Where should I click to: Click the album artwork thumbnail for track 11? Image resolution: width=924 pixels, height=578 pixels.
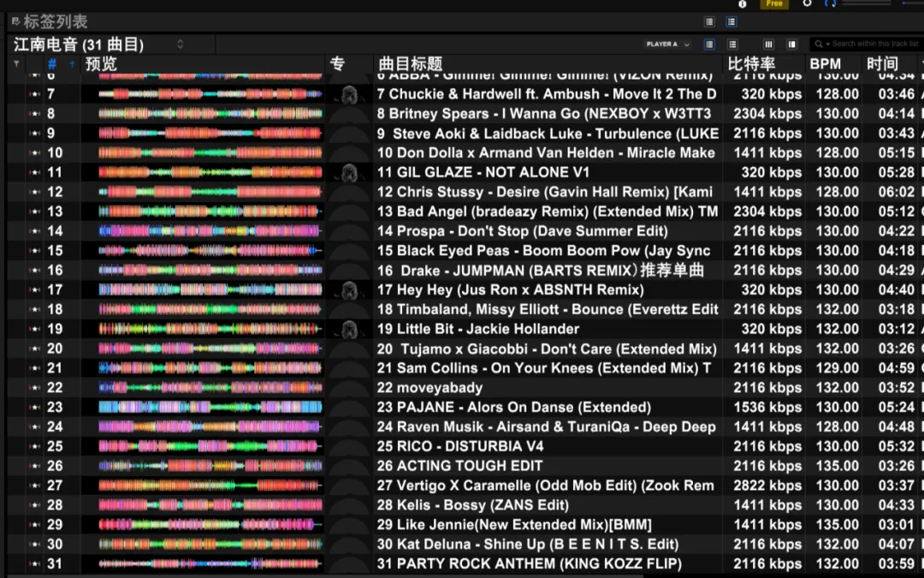tap(349, 172)
